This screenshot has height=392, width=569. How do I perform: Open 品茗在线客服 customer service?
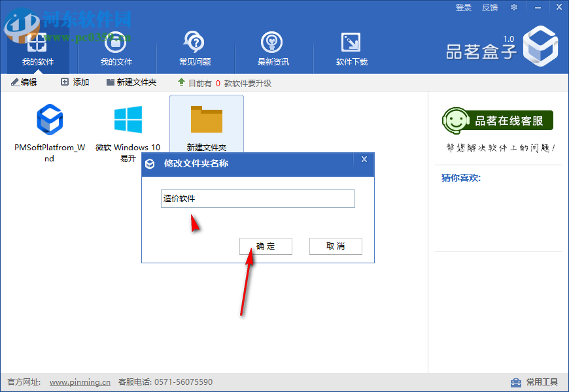coord(498,121)
